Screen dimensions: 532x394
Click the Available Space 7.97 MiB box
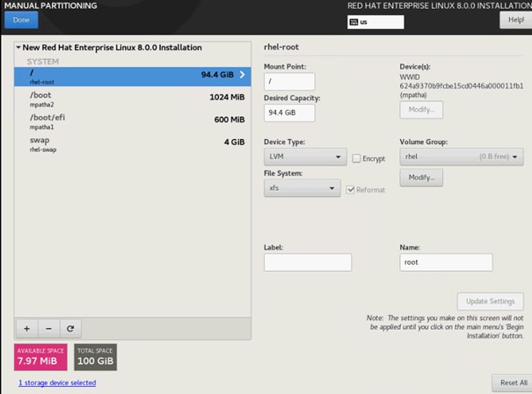tap(40, 357)
